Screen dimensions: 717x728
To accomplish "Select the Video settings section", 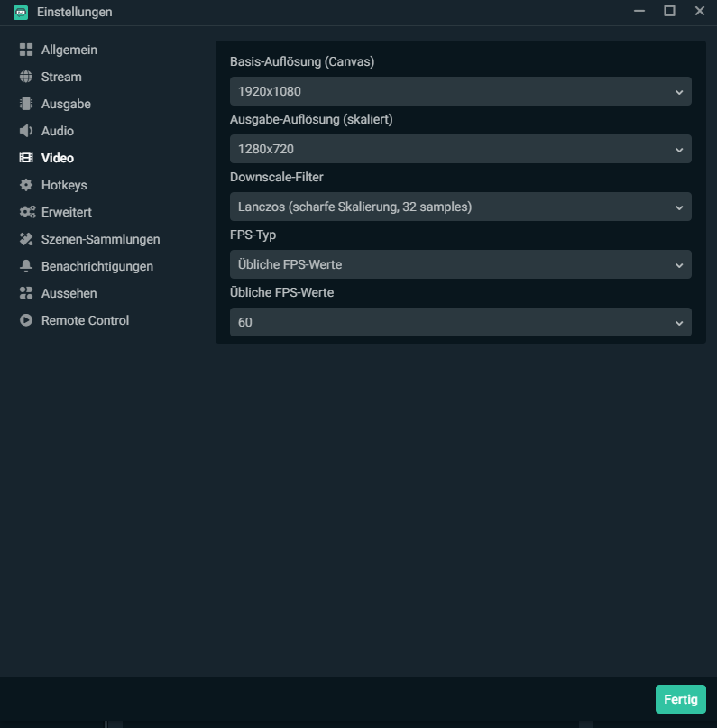I will [x=58, y=158].
